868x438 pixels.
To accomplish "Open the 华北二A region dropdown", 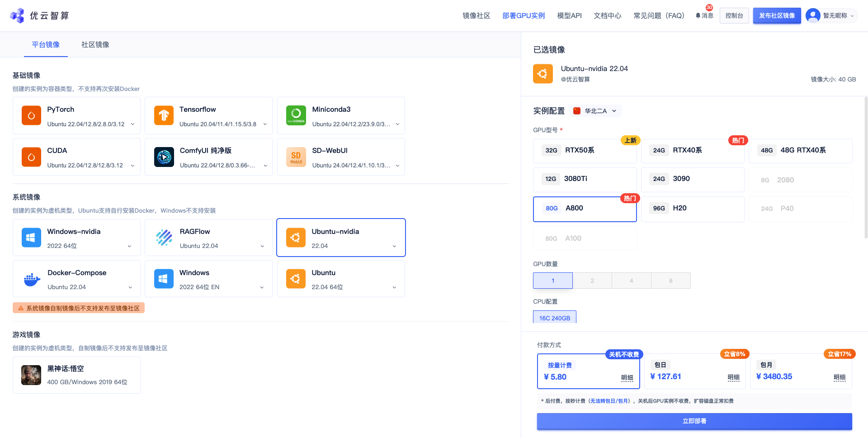I will click(595, 111).
